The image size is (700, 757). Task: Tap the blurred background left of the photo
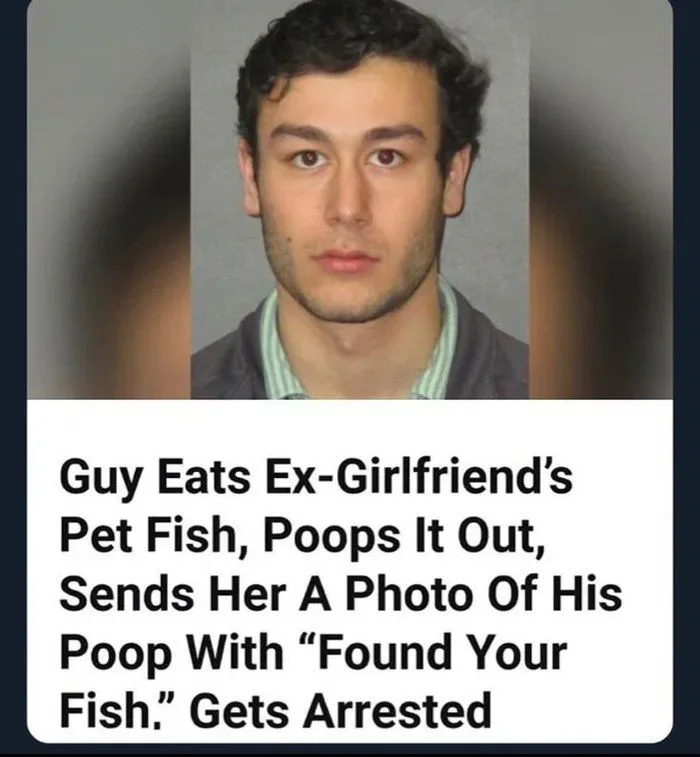(109, 199)
